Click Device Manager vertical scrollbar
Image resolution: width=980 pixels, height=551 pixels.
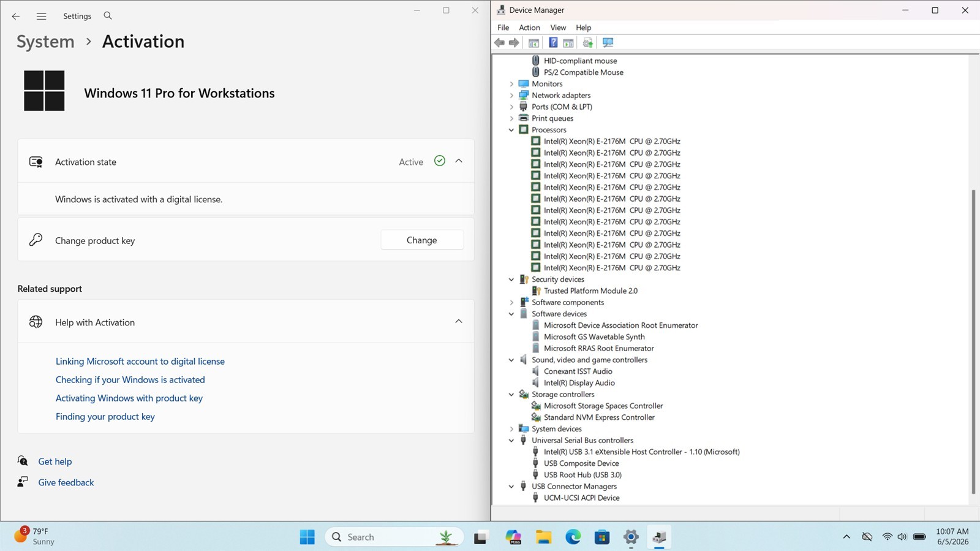click(x=973, y=341)
